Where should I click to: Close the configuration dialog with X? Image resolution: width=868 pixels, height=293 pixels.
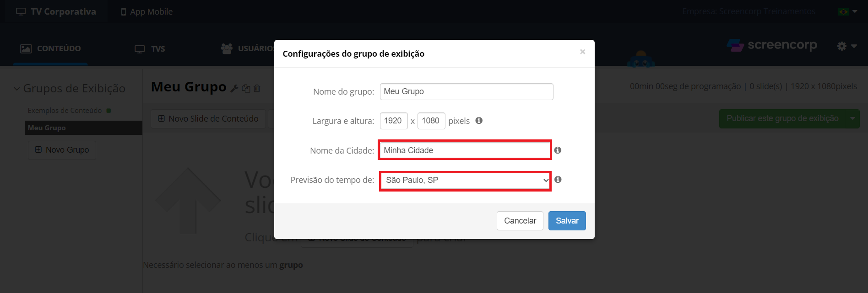pos(582,52)
